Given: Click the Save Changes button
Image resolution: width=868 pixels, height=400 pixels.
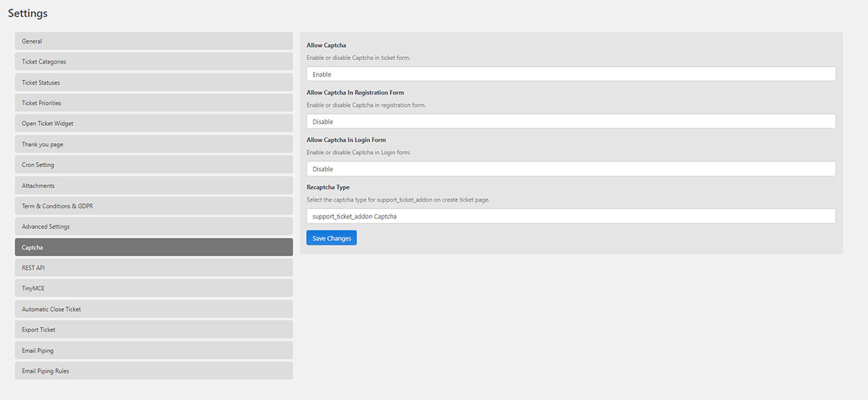Looking at the screenshot, I should pyautogui.click(x=331, y=238).
